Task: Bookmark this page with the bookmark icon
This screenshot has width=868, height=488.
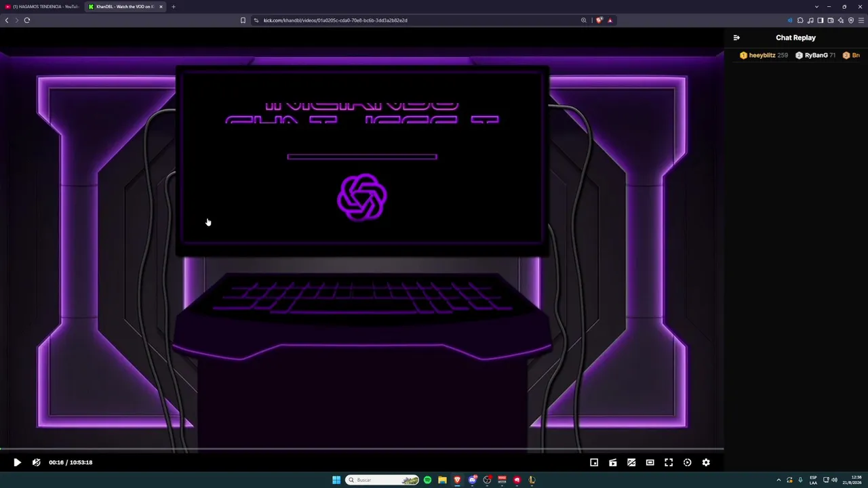Action: click(243, 20)
